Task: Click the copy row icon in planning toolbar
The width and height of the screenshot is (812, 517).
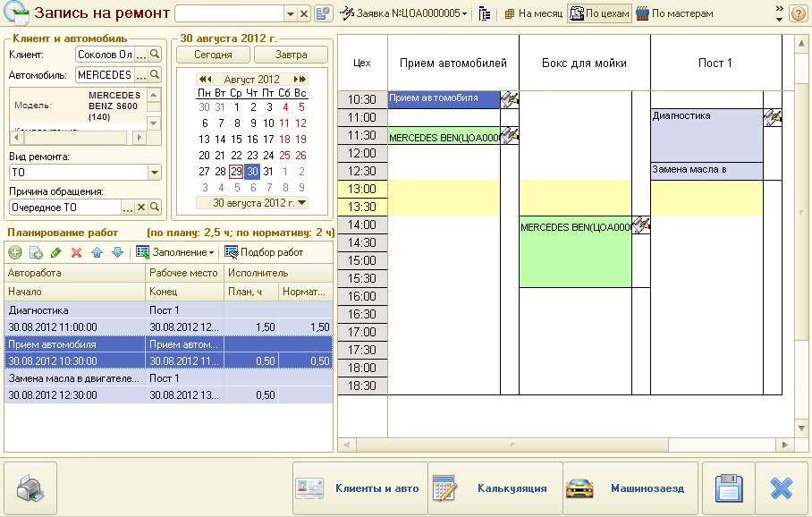Action: [x=36, y=253]
